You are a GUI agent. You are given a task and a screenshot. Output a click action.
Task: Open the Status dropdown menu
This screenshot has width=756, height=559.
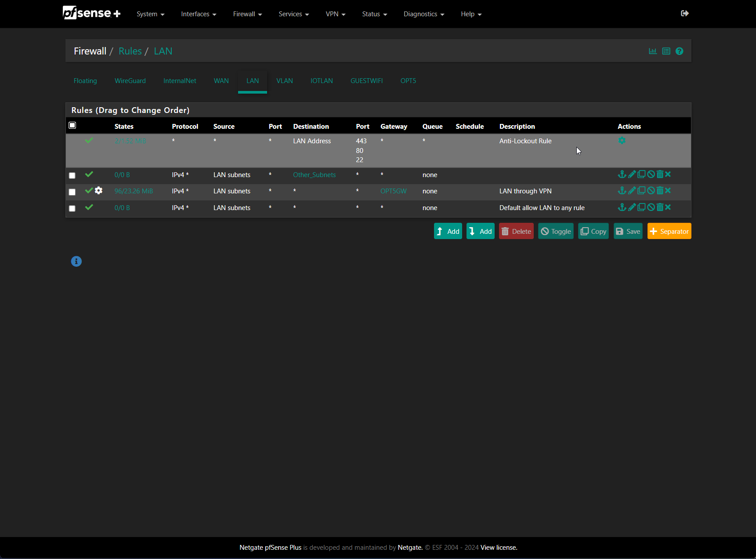click(x=375, y=14)
